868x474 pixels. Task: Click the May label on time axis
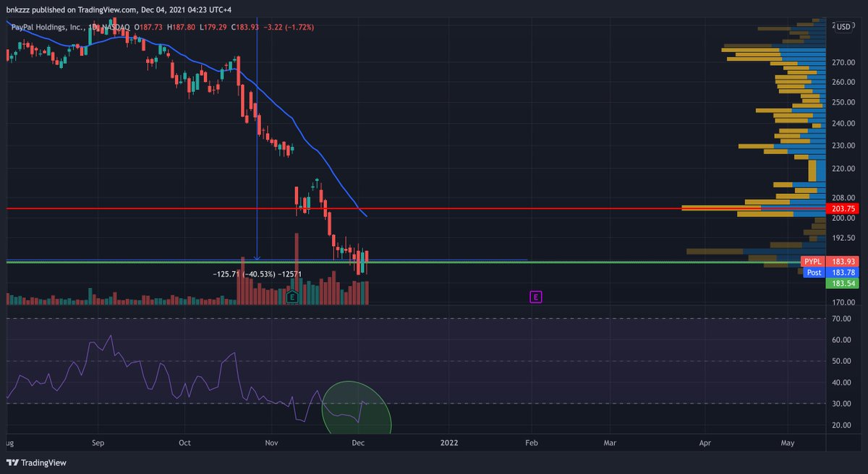788,442
